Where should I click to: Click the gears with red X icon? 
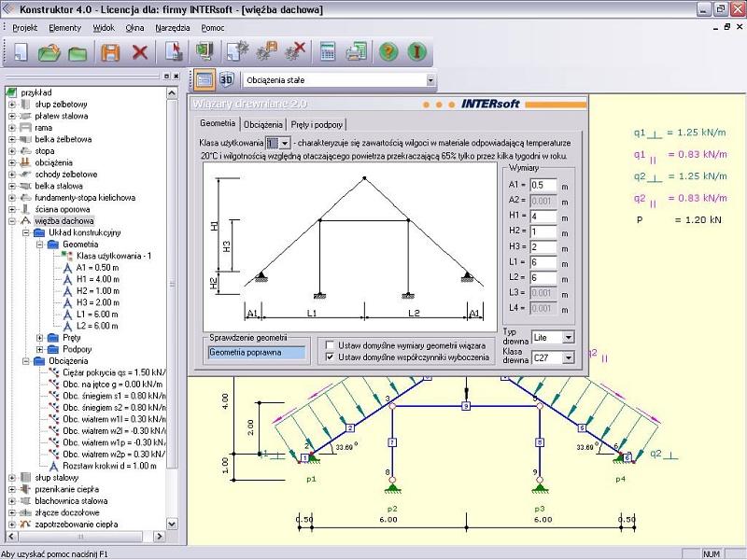coord(295,51)
